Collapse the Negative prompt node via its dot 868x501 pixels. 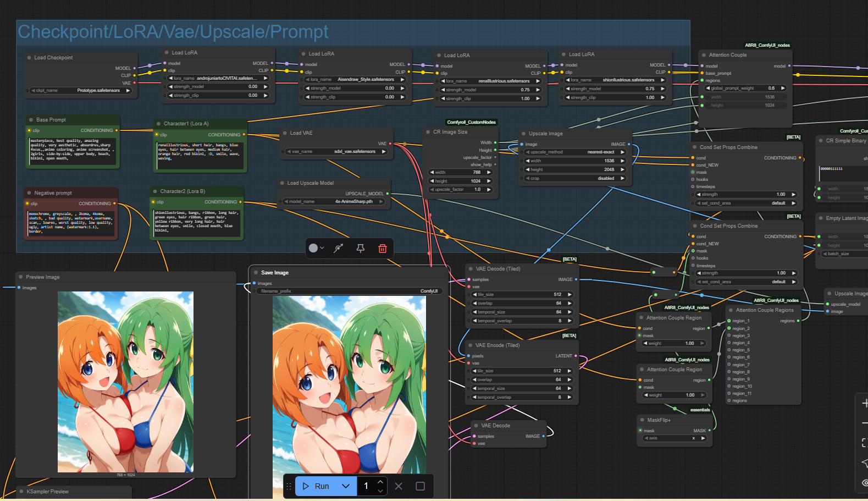pyautogui.click(x=29, y=193)
